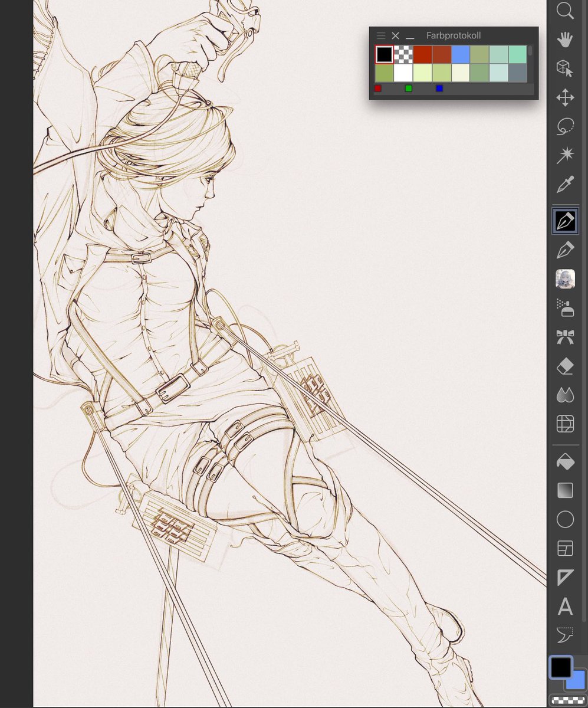588x708 pixels.
Task: Select the brush tool with anime portrait thumbnail
Action: click(x=565, y=279)
